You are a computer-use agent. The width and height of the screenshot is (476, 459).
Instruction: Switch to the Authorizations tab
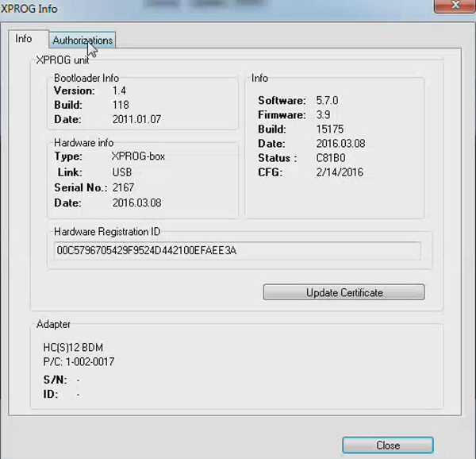click(82, 40)
